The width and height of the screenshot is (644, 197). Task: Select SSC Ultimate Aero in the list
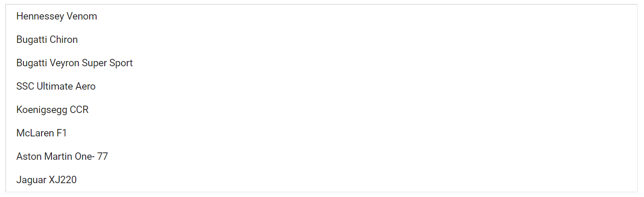tap(321, 87)
